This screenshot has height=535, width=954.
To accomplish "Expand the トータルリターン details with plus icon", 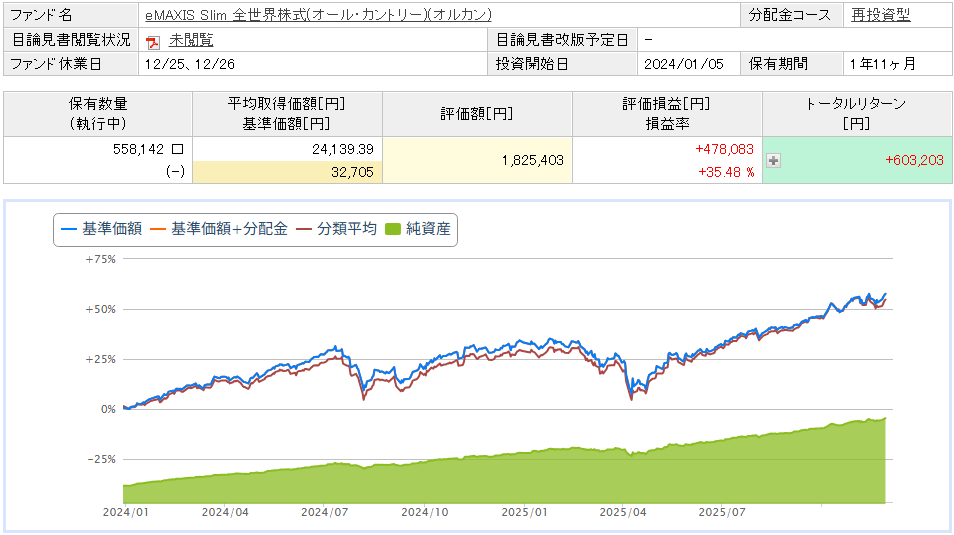I will coord(773,160).
